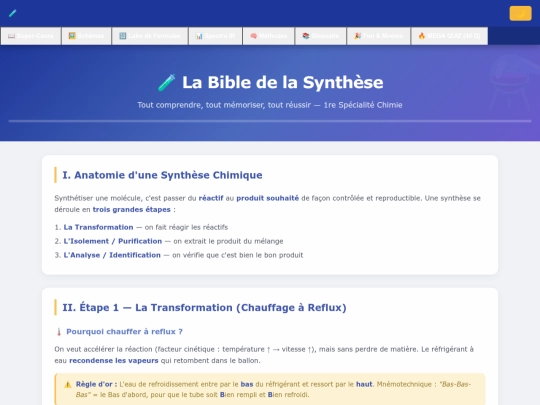
Task: Click the heading 'La Bible de la Synthèse'
Action: (282, 83)
